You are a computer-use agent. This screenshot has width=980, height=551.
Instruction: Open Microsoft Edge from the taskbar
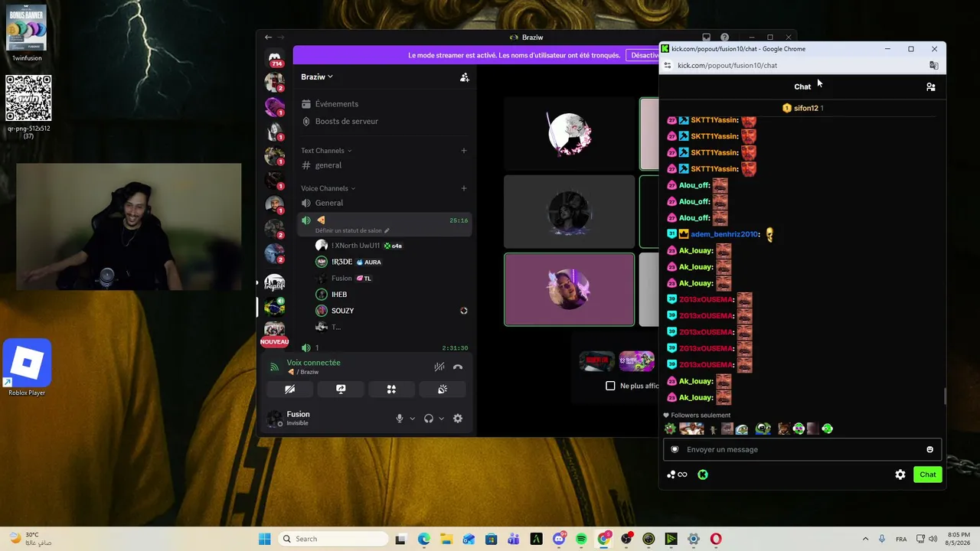tap(424, 539)
